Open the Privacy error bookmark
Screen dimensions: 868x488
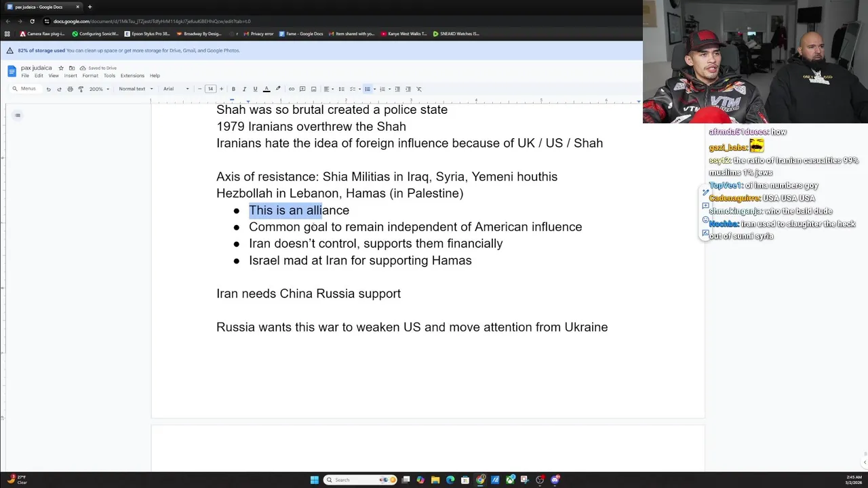point(258,34)
